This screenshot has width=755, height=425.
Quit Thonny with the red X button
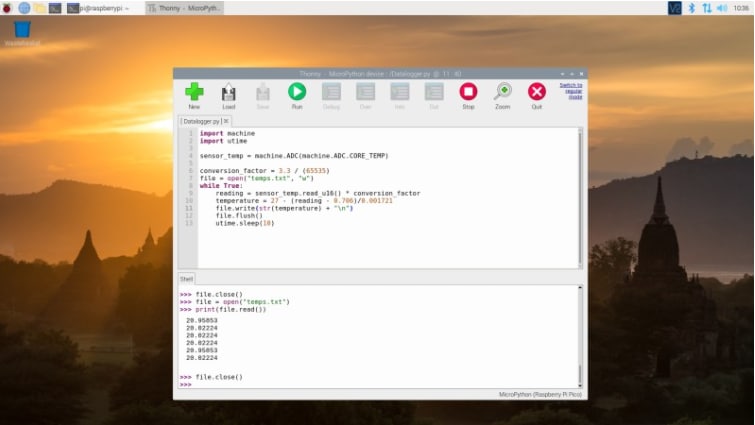pyautogui.click(x=537, y=95)
